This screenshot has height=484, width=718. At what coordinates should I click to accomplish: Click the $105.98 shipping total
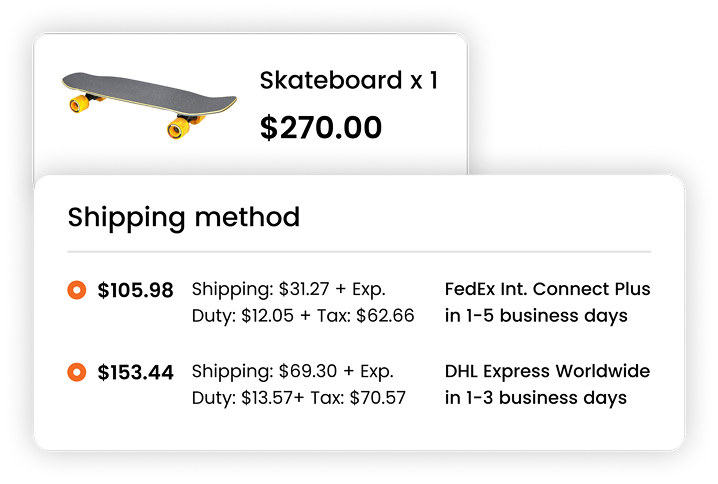(x=135, y=291)
